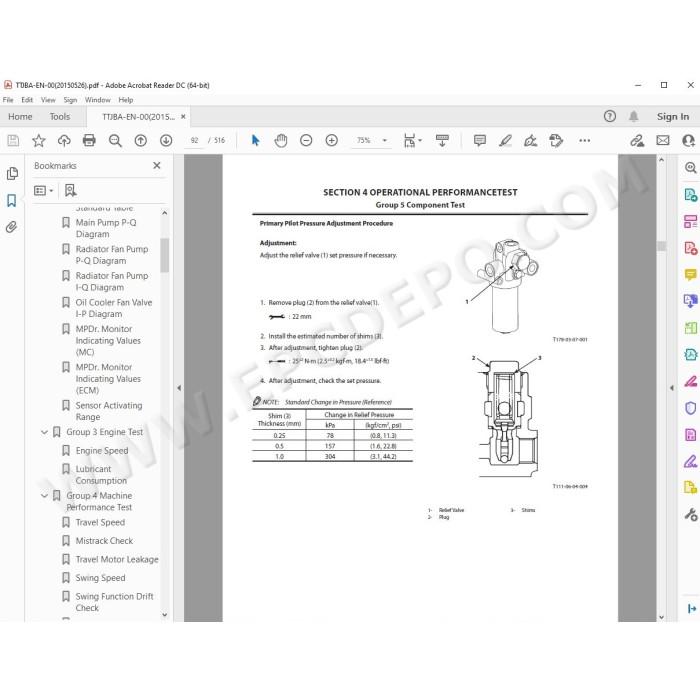Open the File menu
The image size is (700, 700).
[x=8, y=100]
